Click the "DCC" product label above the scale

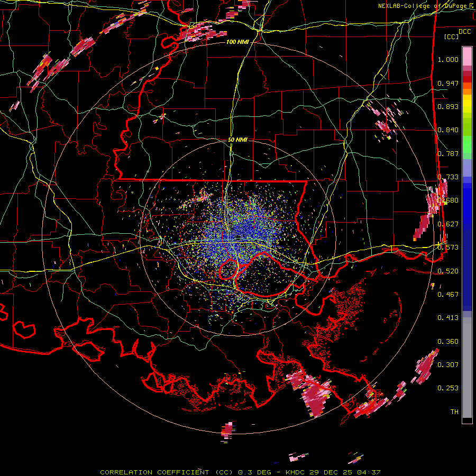(x=464, y=32)
